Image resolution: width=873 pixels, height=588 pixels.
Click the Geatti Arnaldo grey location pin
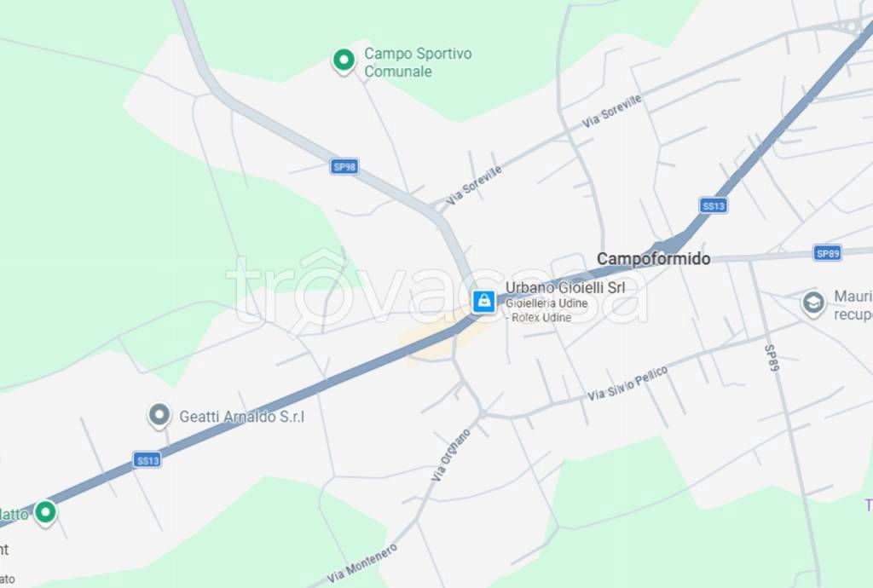[159, 416]
